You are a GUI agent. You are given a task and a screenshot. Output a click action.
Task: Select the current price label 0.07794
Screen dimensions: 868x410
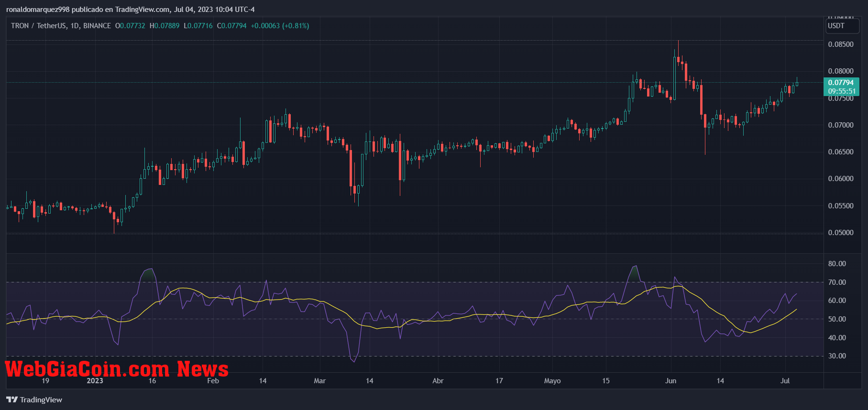841,83
